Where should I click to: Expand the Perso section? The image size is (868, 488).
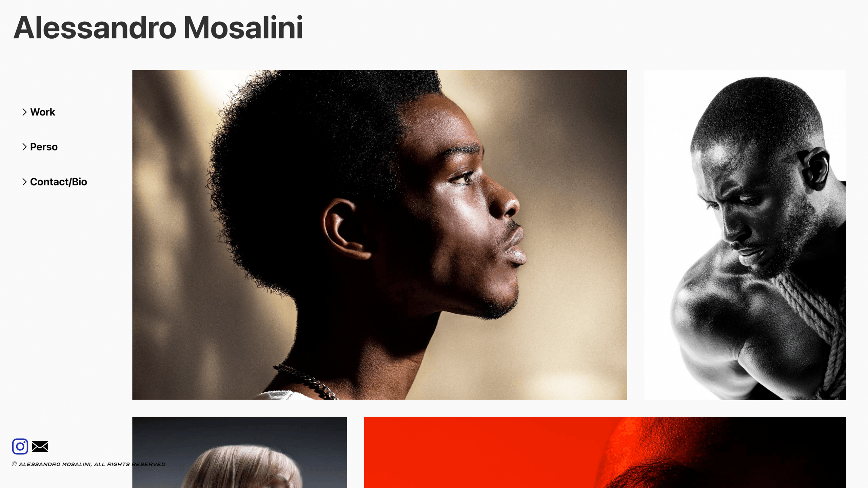coord(24,147)
